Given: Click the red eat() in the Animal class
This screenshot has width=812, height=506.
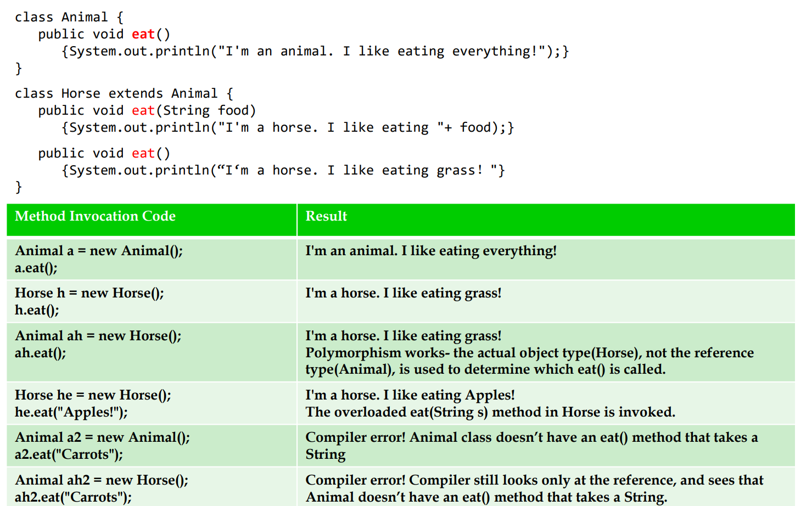Looking at the screenshot, I should [143, 35].
